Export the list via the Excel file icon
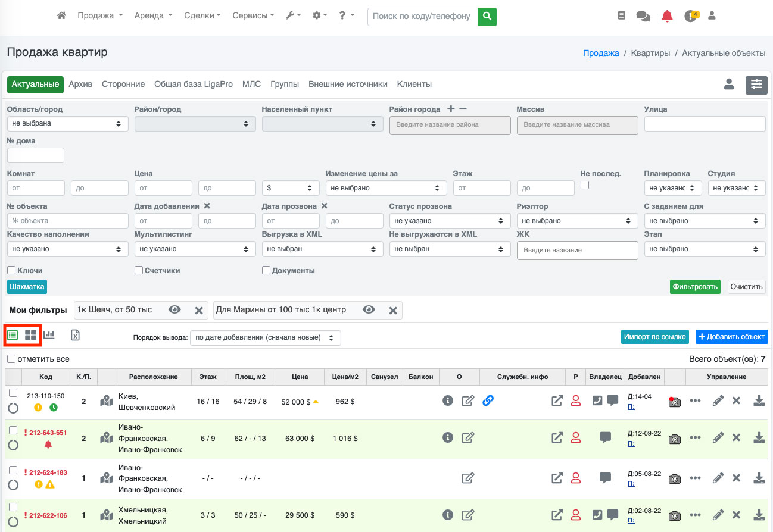Screen dimensions: 773x532 [x=76, y=335]
